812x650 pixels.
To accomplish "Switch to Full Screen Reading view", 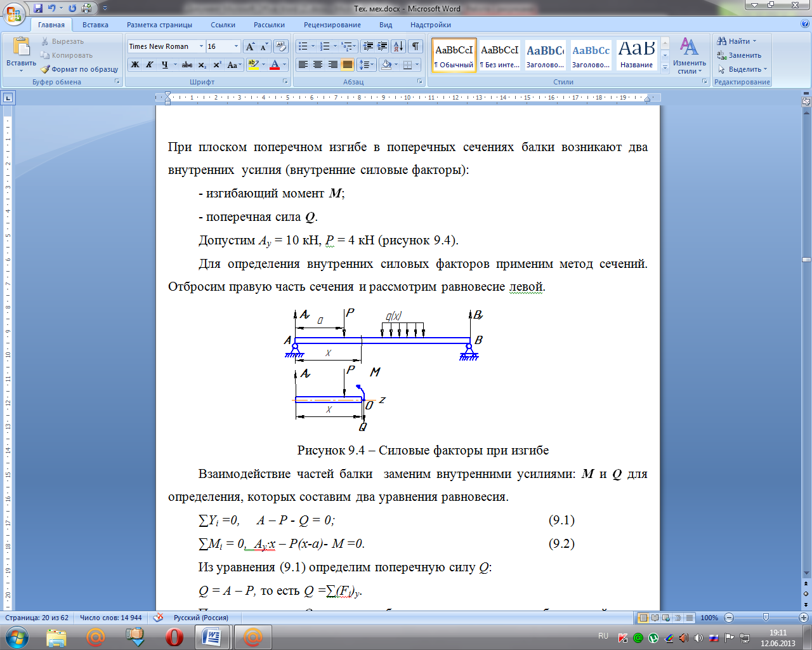I will pos(655,618).
